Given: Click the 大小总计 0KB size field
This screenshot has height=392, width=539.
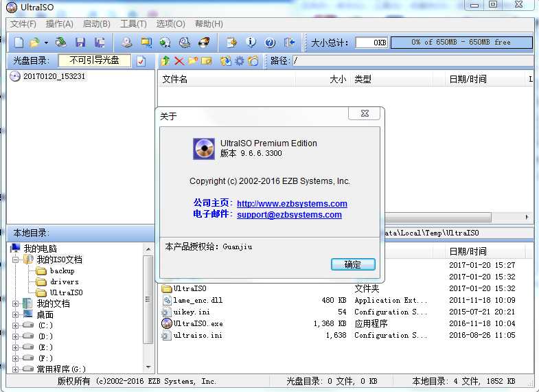Looking at the screenshot, I should click(x=371, y=43).
